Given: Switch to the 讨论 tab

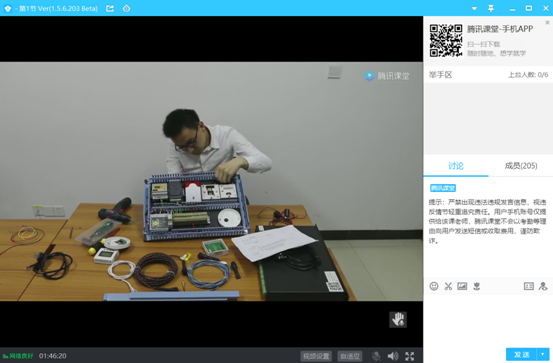Looking at the screenshot, I should pyautogui.click(x=456, y=166).
